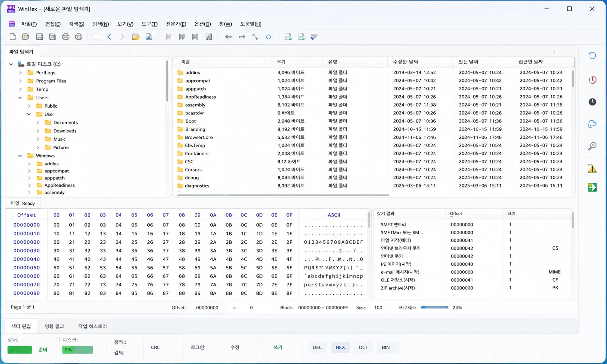Click the dark solid left arrow icon

(x=228, y=37)
